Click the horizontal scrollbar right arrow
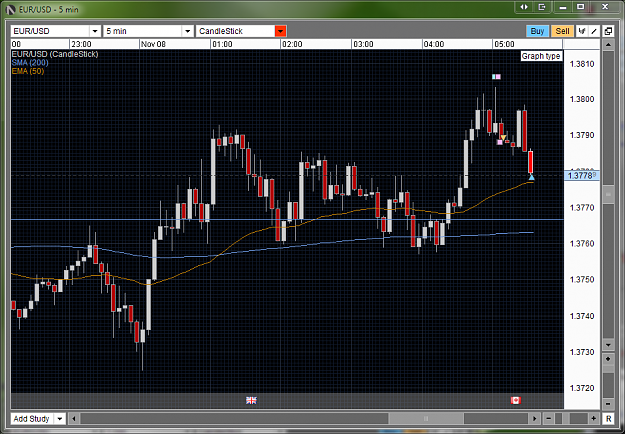Viewport: 625px width, 434px height. (535, 419)
